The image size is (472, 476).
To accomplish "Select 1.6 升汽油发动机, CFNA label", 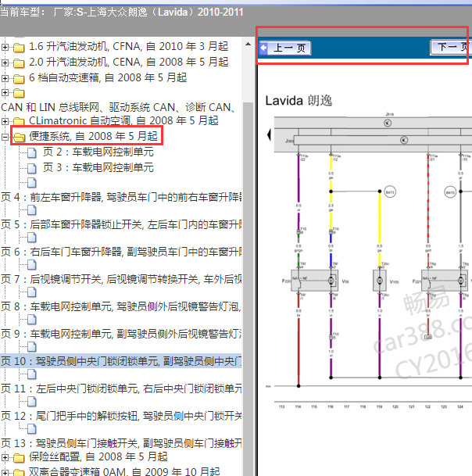I will point(128,46).
